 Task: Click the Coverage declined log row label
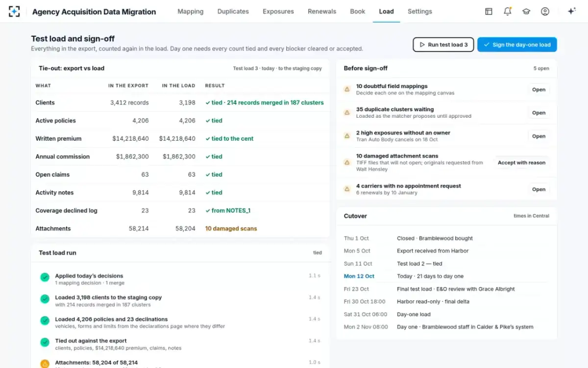(66, 210)
